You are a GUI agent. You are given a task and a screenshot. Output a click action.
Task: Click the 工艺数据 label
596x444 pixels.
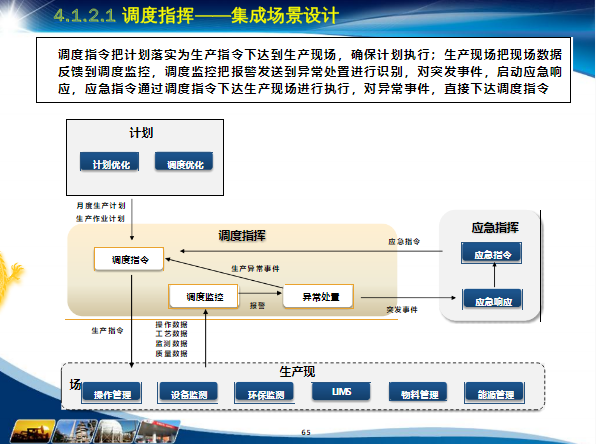point(171,334)
